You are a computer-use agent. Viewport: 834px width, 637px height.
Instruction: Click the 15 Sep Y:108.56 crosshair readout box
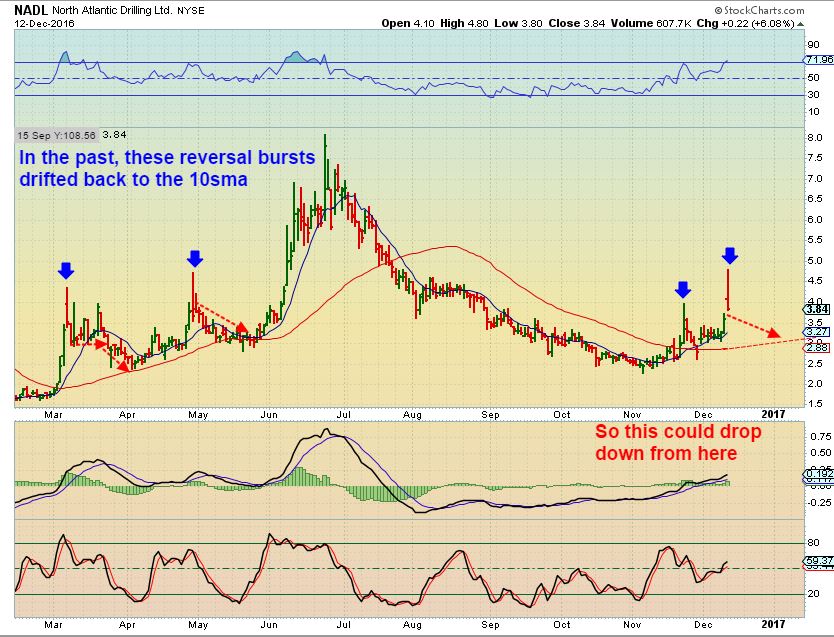pyautogui.click(x=56, y=135)
